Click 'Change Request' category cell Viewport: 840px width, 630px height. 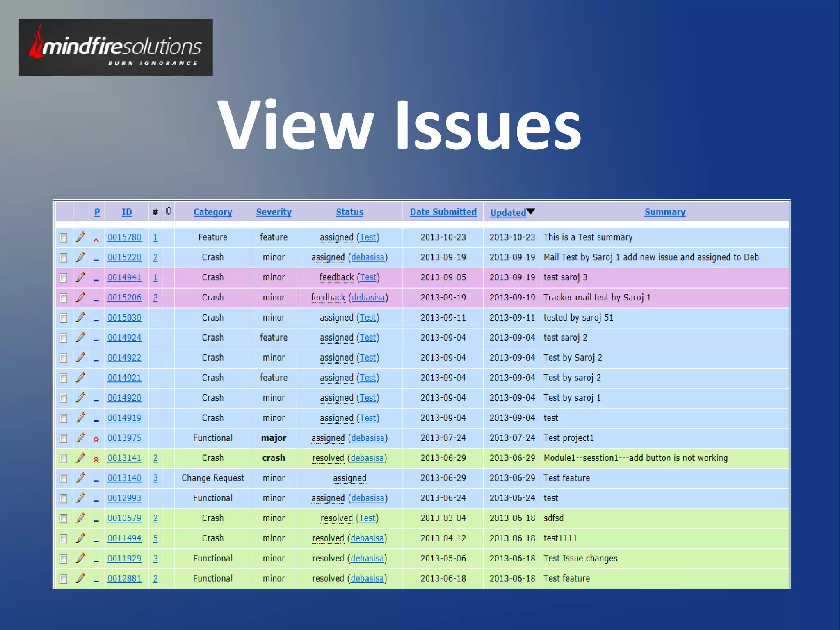(213, 478)
